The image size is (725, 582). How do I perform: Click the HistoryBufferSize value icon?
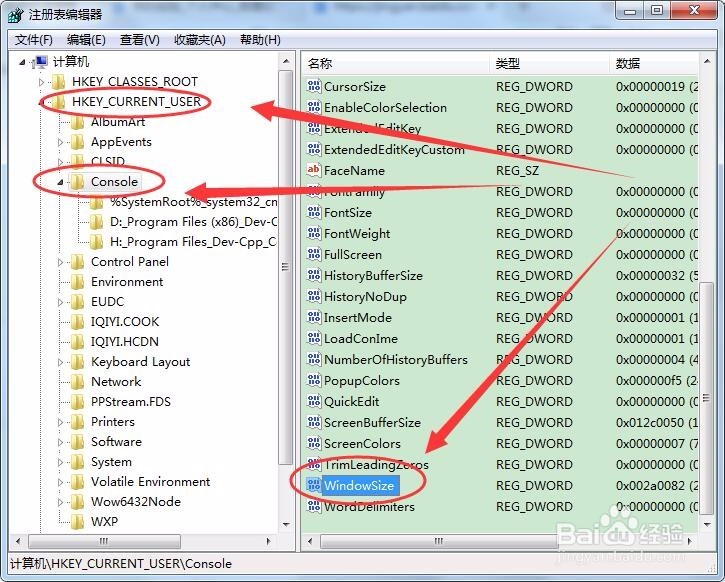314,276
